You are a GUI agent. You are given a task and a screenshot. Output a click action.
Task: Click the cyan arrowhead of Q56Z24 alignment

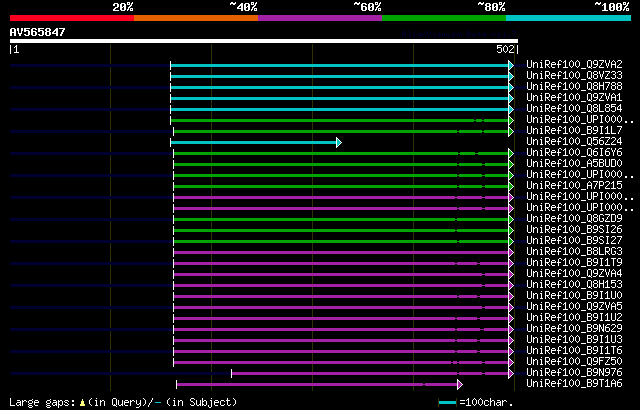point(339,142)
